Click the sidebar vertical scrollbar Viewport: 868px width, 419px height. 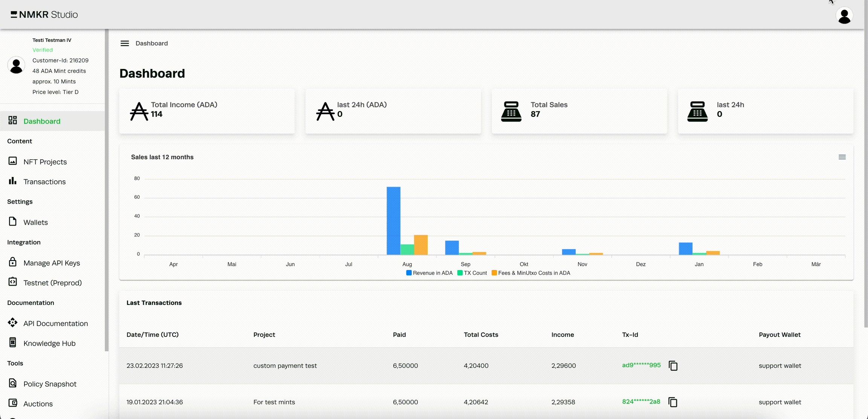107,188
